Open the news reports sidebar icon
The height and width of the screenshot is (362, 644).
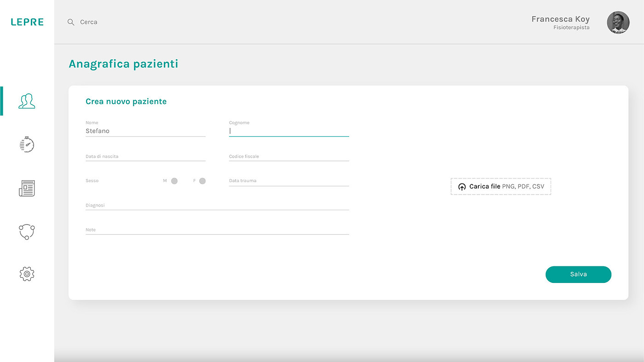click(27, 188)
